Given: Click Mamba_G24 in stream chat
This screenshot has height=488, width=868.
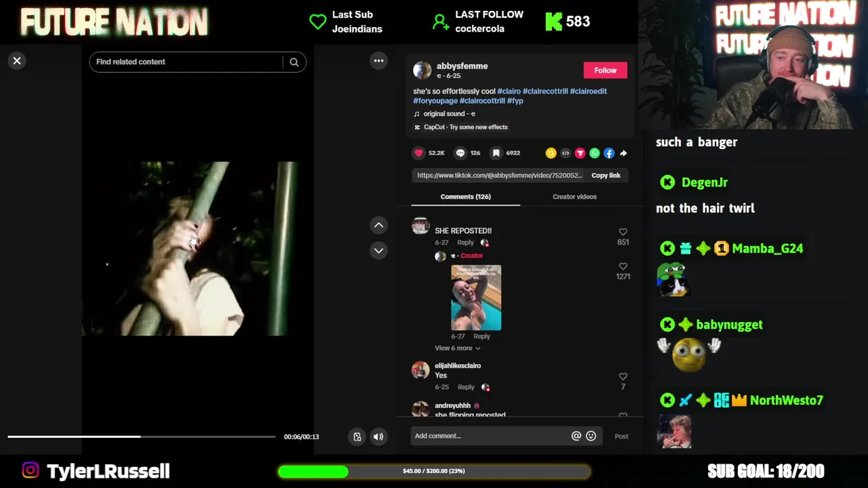Looking at the screenshot, I should pos(767,249).
